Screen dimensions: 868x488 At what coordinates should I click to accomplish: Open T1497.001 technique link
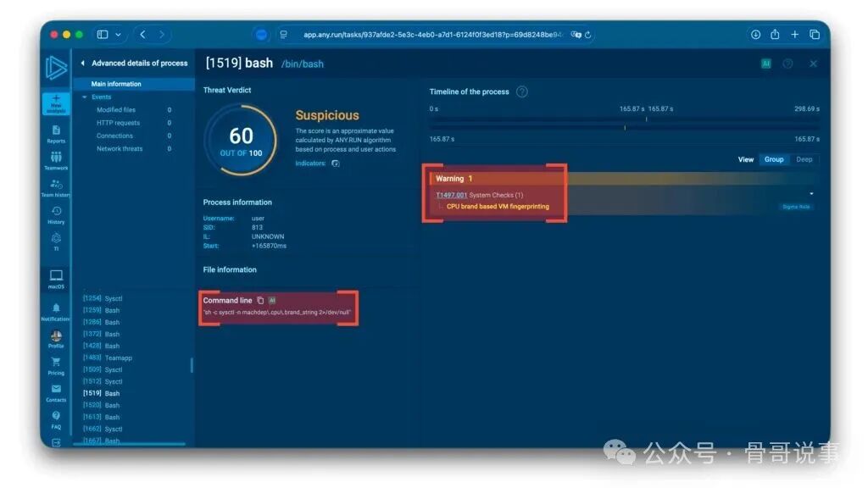(451, 195)
